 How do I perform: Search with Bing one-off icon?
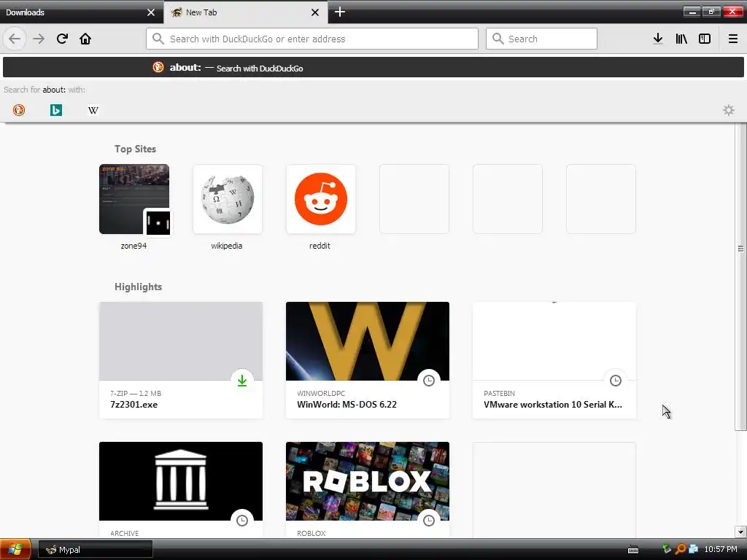[56, 110]
